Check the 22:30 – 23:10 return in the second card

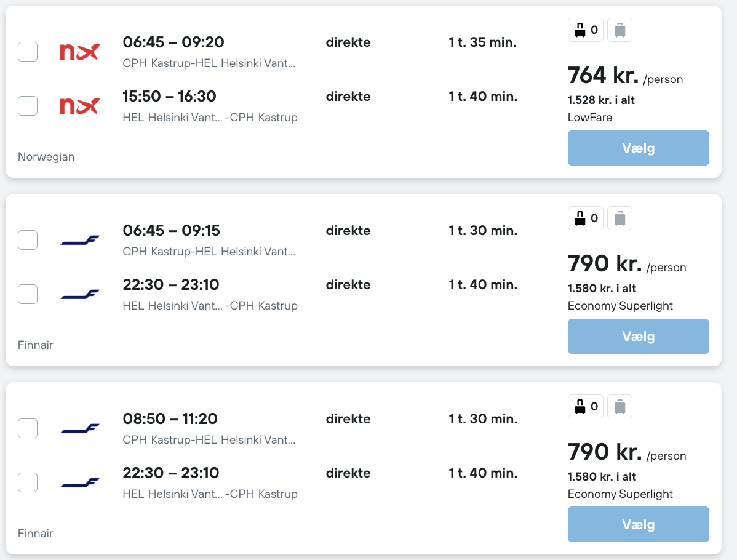pos(28,294)
